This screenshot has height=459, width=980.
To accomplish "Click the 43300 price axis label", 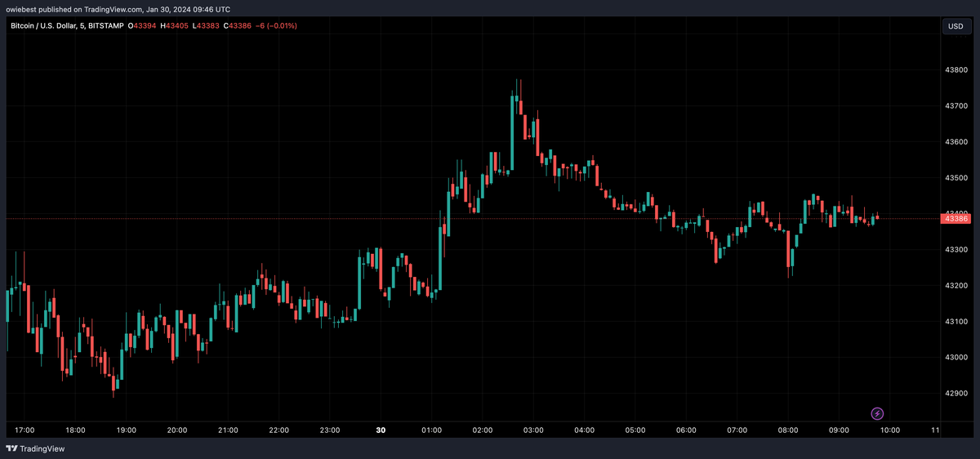I will [956, 250].
